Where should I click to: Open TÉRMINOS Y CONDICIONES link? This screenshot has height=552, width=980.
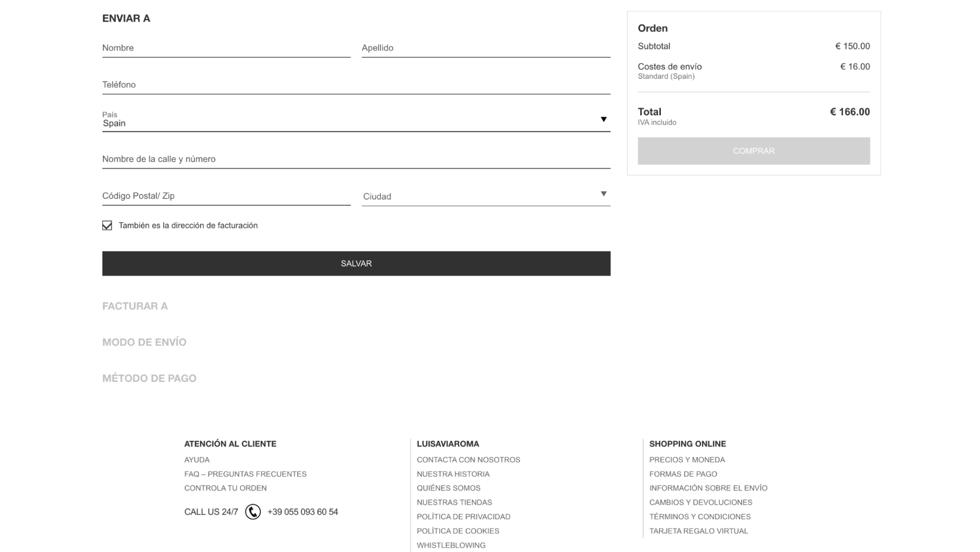pyautogui.click(x=700, y=517)
